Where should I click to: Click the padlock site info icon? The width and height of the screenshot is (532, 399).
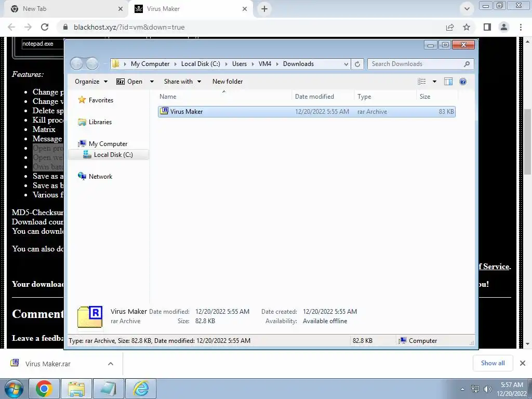point(66,27)
